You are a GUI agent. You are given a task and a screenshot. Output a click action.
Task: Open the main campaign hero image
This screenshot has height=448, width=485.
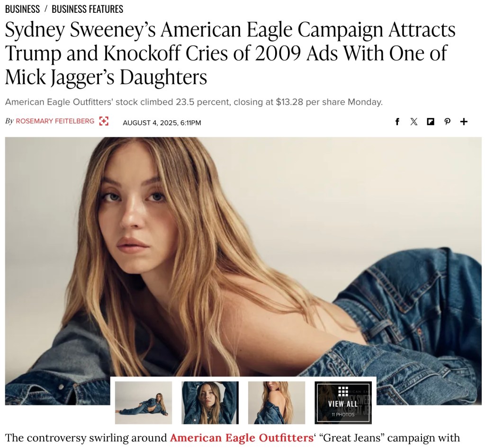point(243,257)
